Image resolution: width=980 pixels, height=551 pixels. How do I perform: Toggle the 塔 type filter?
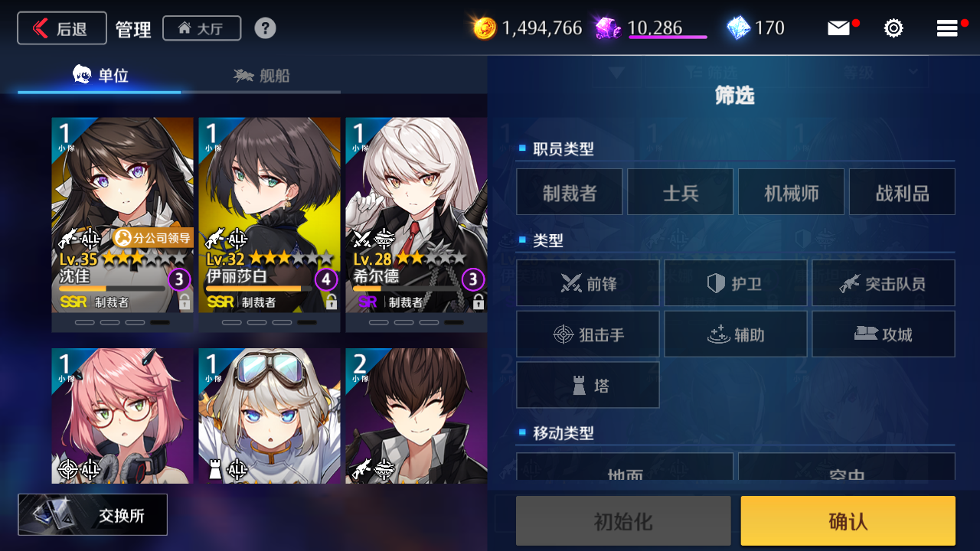coord(588,385)
